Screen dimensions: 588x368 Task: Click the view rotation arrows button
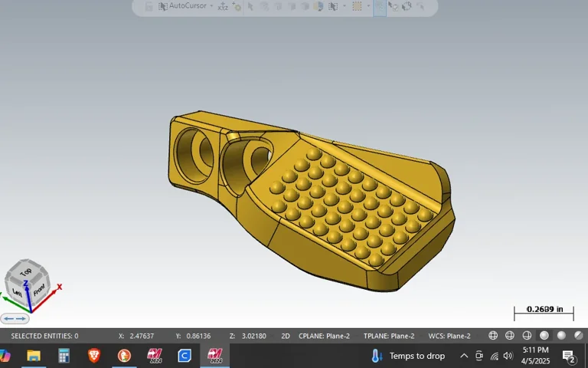coord(15,318)
